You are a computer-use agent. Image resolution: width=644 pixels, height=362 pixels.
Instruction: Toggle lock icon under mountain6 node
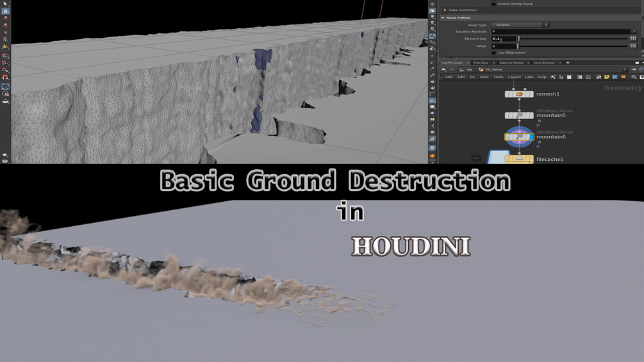[540, 142]
